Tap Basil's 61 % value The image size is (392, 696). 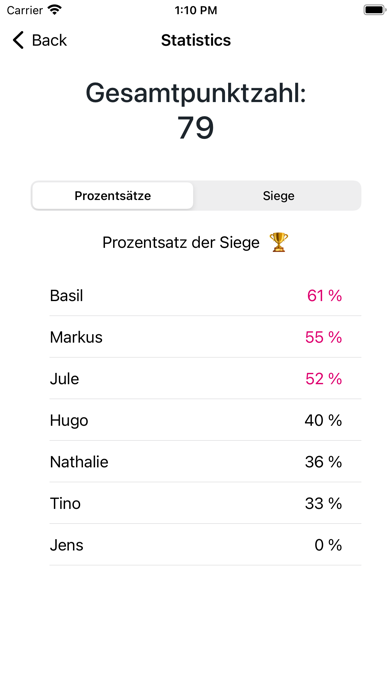pos(325,296)
